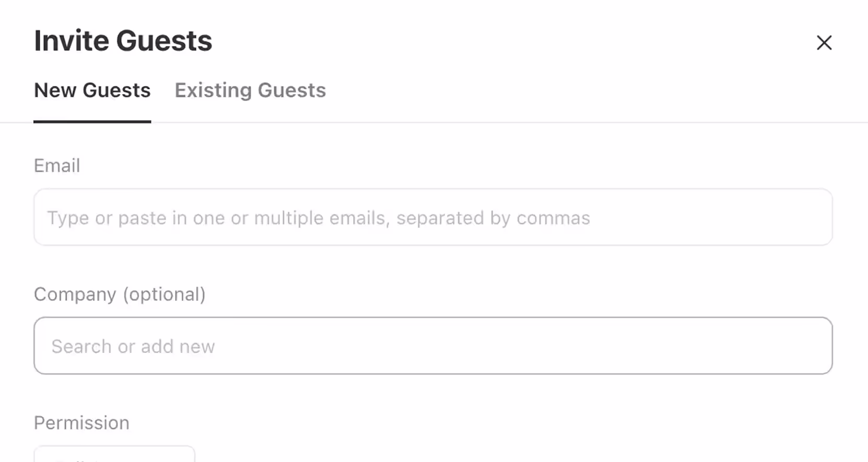Open the Permission dropdown
Viewport: 868px width, 462px height.
coord(114,454)
